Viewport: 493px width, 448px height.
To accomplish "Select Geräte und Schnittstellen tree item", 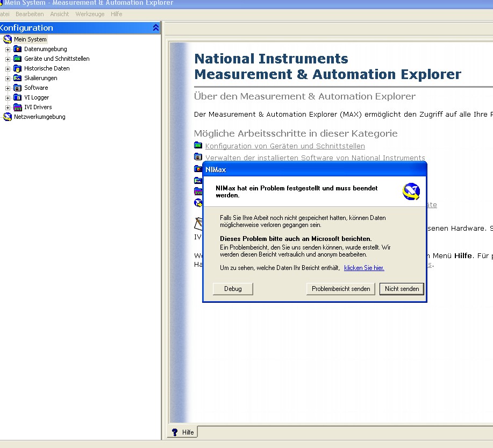I will pyautogui.click(x=57, y=59).
